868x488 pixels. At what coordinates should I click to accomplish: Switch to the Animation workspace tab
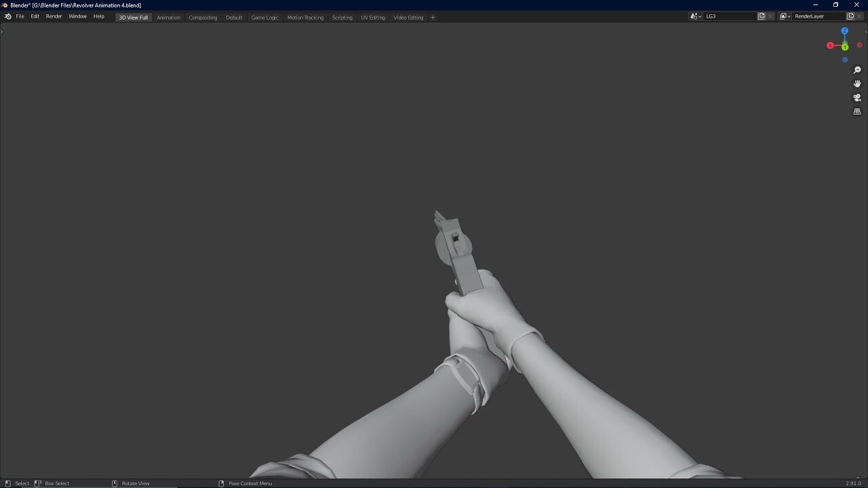tap(168, 18)
